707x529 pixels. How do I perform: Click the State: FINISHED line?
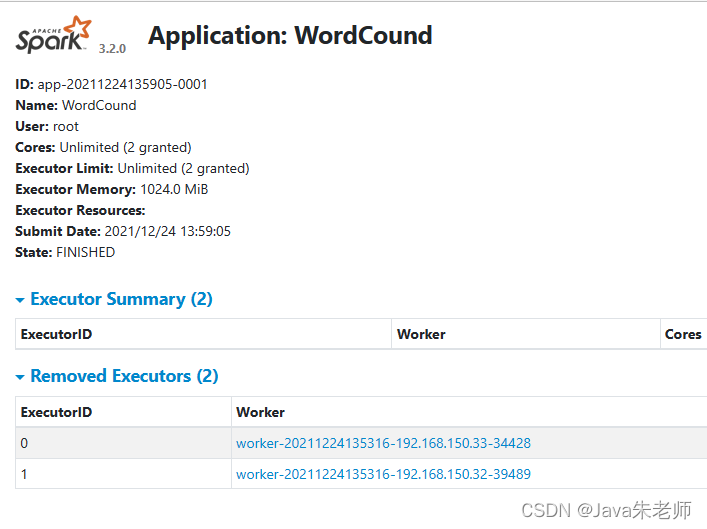tap(65, 252)
